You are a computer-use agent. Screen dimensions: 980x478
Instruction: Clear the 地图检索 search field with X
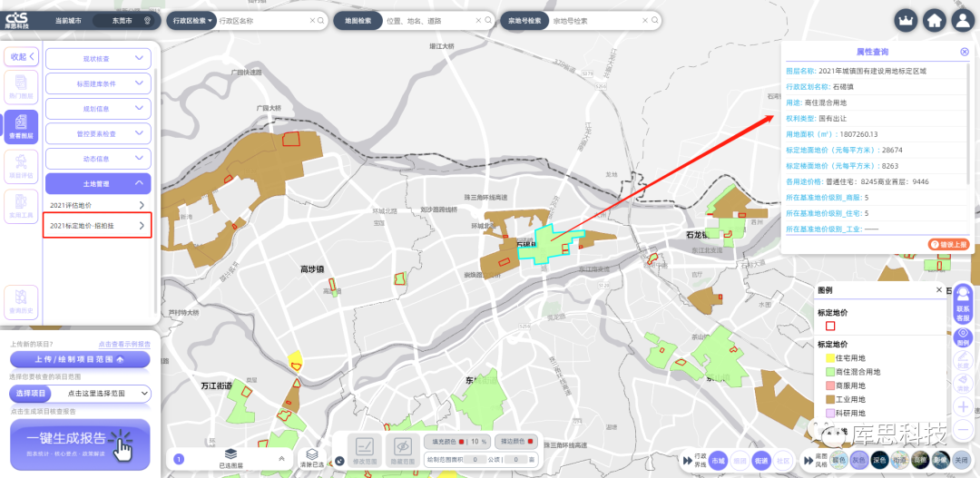480,21
